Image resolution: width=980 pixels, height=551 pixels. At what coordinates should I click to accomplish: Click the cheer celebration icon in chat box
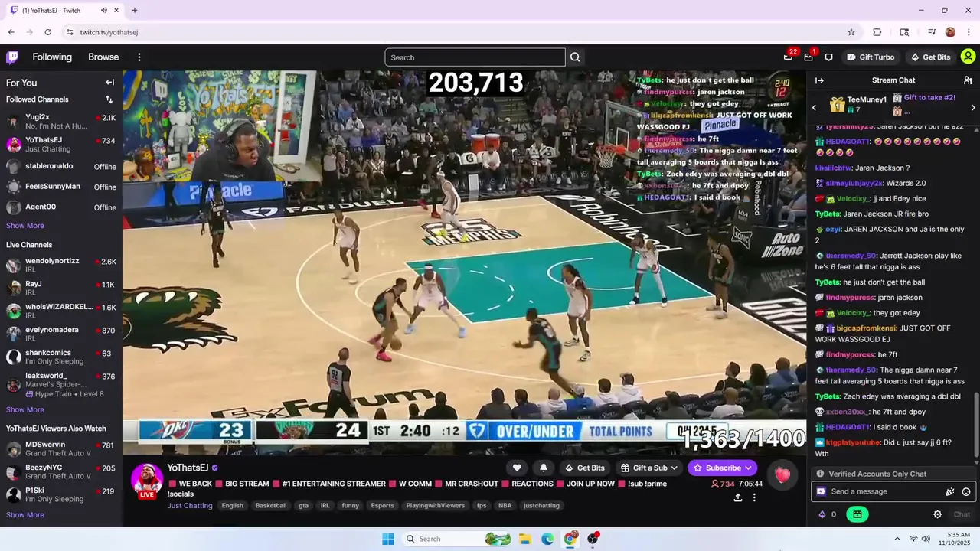click(x=950, y=491)
